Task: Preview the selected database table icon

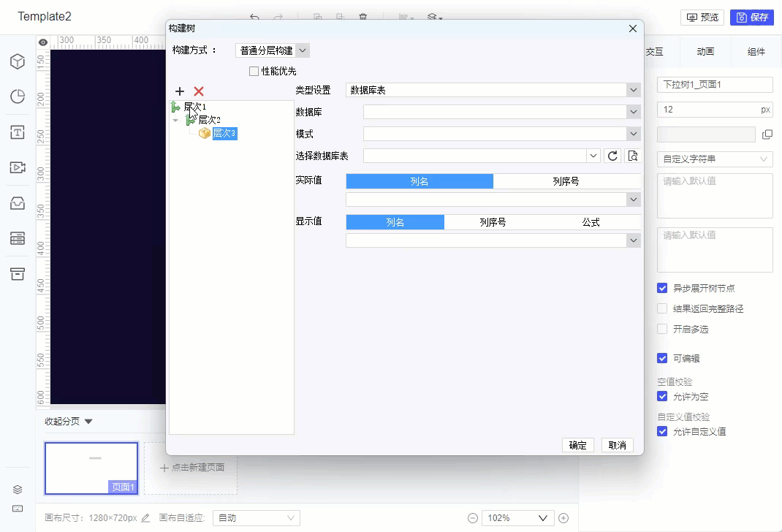Action: pos(633,156)
